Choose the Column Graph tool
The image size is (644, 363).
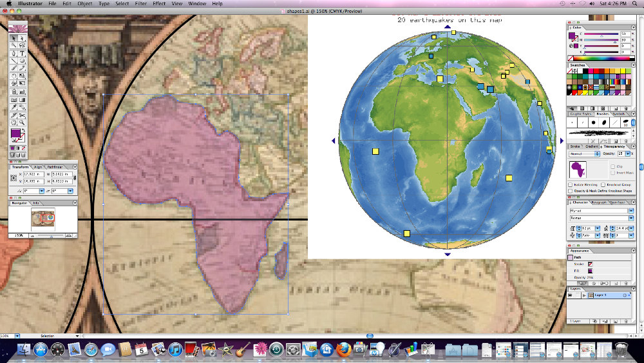(22, 92)
